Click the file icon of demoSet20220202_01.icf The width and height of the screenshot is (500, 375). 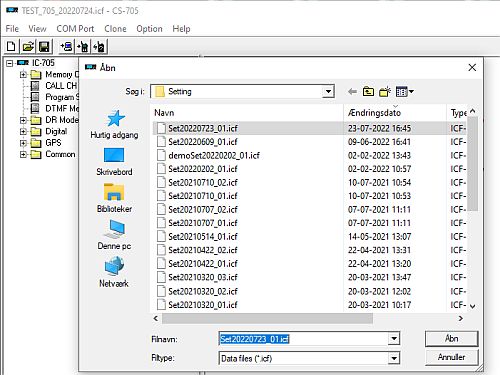coord(161,155)
